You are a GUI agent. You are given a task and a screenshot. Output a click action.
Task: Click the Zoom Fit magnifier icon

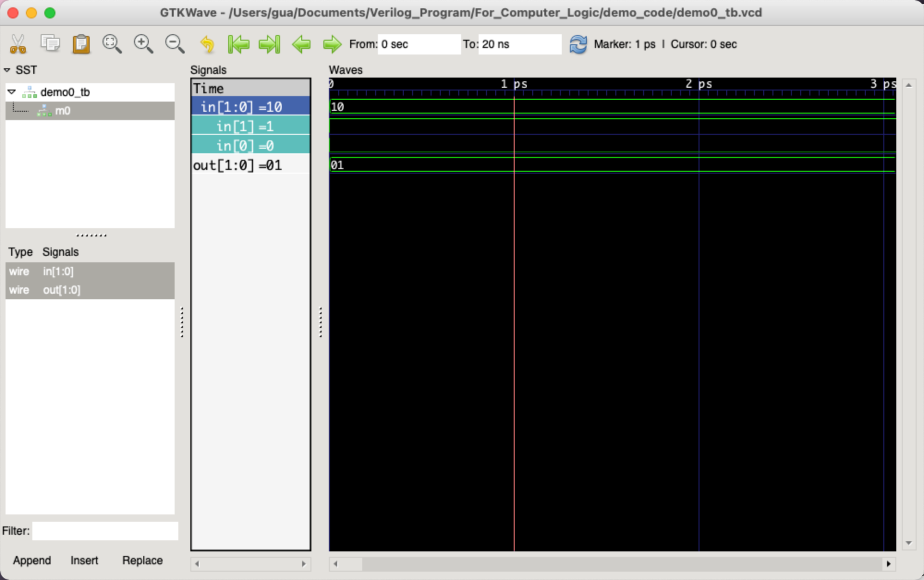112,44
